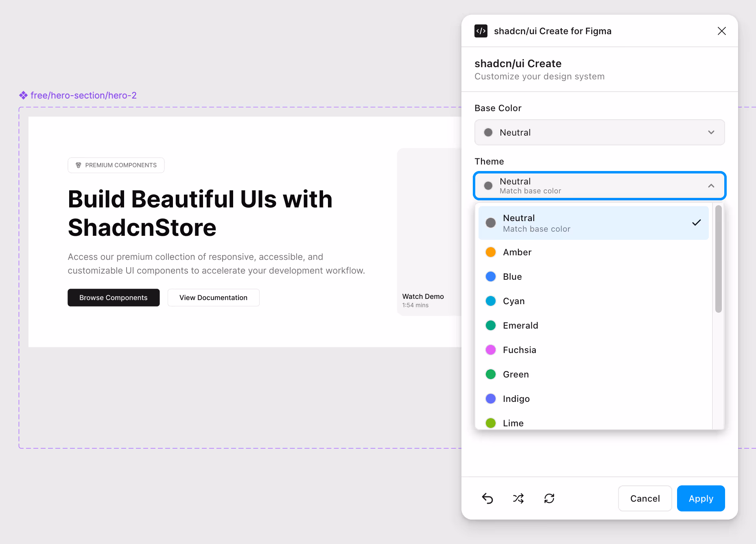The image size is (756, 544).
Task: Choose the Green theme option
Action: [x=594, y=374]
